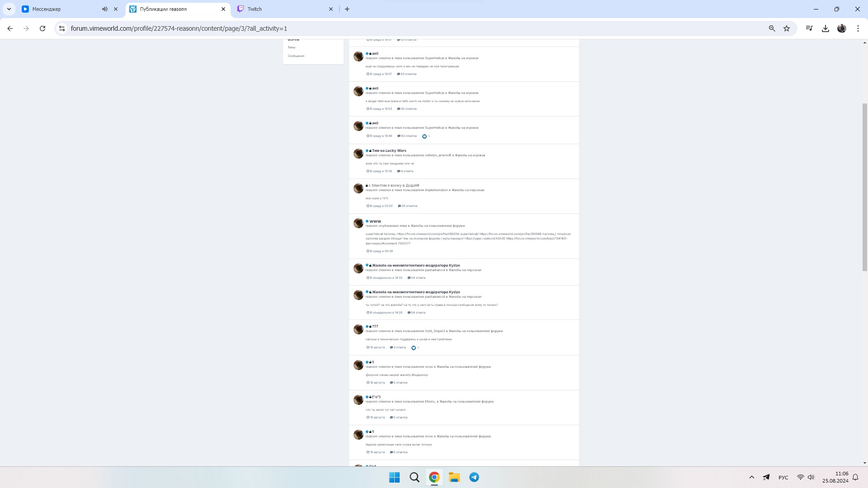Open Telegram from the taskbar
Image resolution: width=868 pixels, height=488 pixels.
[x=474, y=477]
